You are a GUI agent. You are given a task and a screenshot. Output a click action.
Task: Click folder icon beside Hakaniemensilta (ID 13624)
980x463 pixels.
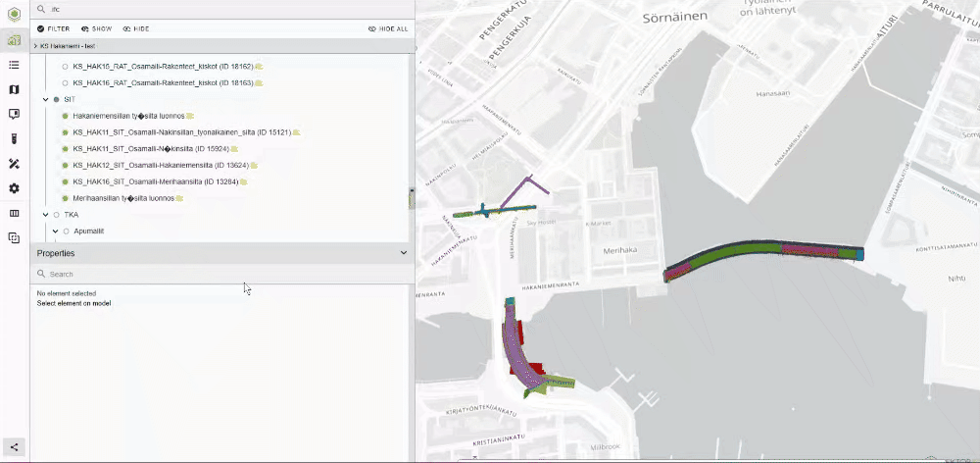(x=254, y=165)
